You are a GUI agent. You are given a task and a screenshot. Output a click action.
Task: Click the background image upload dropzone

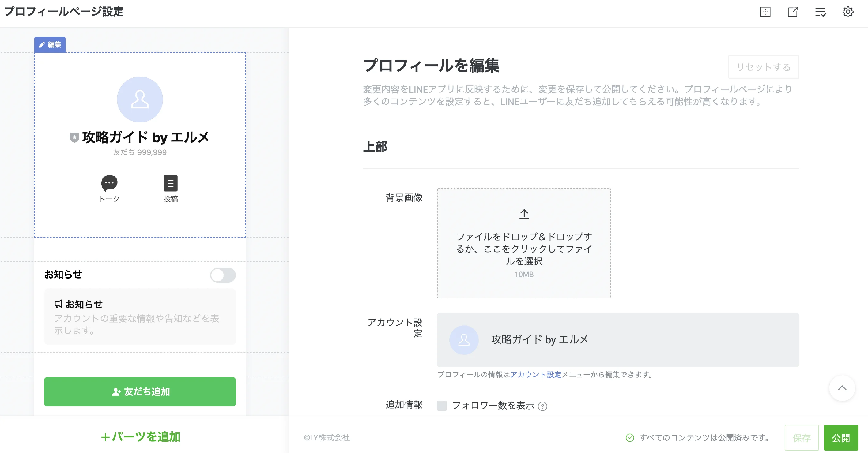[524, 243]
